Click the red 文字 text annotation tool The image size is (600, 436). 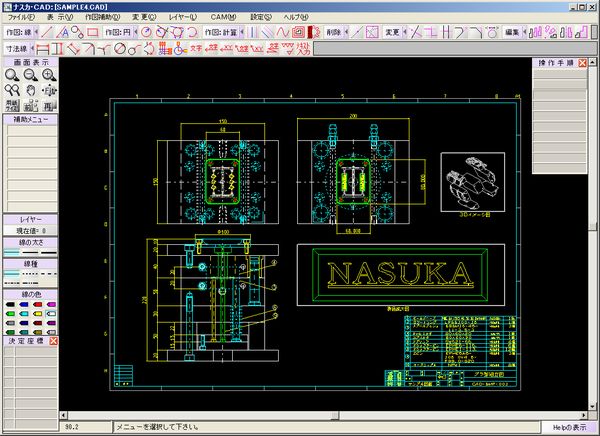[x=196, y=49]
